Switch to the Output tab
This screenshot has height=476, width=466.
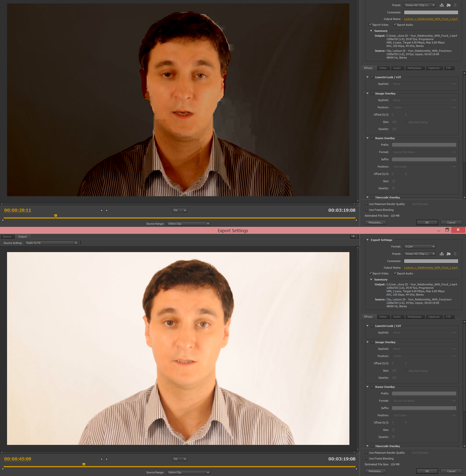coord(22,237)
